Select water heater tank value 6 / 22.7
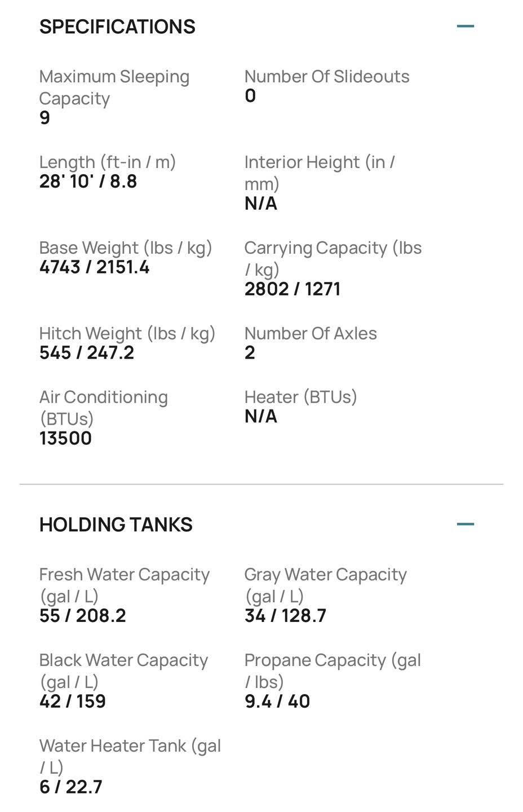The height and width of the screenshot is (812, 523). (71, 787)
